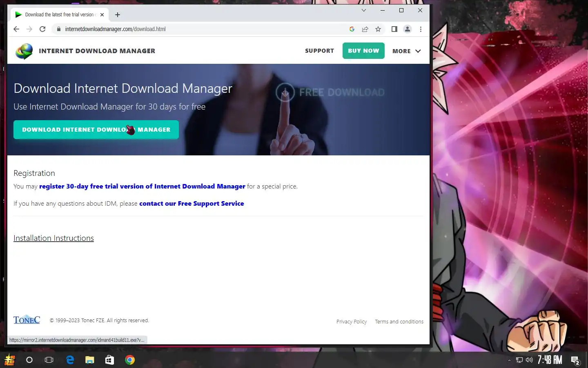The image size is (588, 368).
Task: Expand the MORE dropdown
Action: (x=406, y=51)
